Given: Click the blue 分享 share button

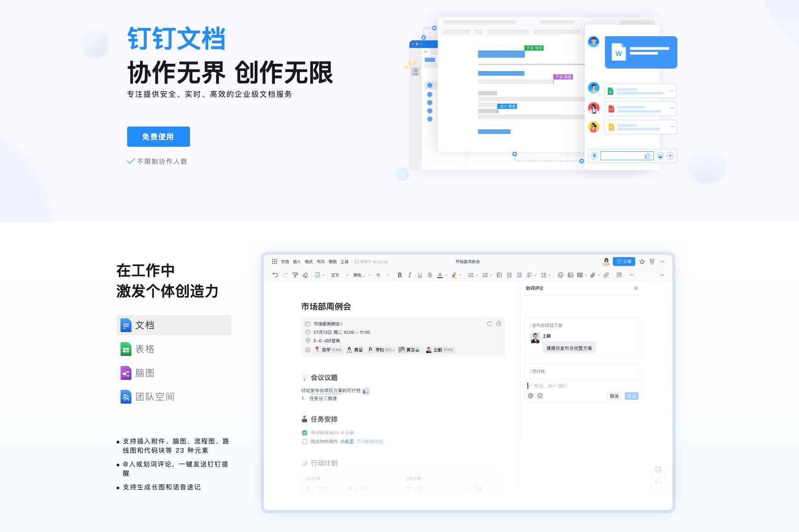Looking at the screenshot, I should click(624, 261).
